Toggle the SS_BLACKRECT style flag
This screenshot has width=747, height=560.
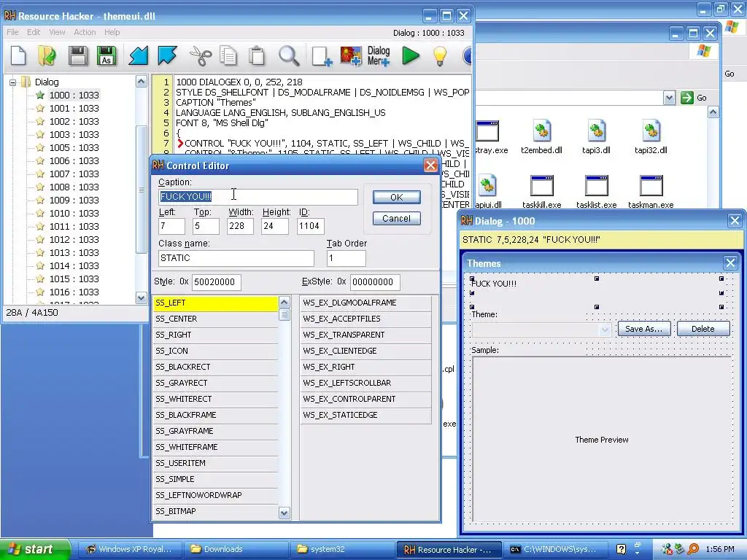pyautogui.click(x=215, y=367)
